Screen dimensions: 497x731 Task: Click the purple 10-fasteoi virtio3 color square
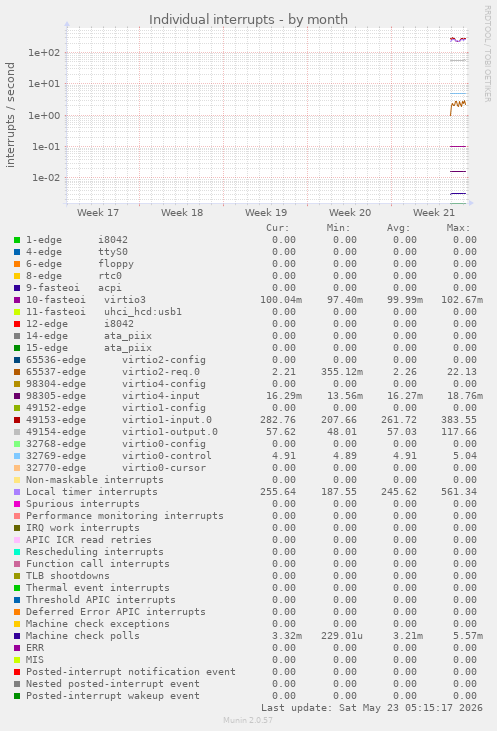pos(17,300)
